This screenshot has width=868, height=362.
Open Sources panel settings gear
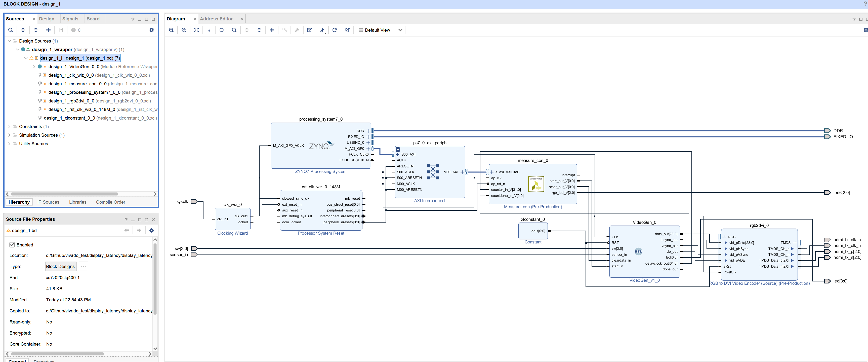click(151, 30)
